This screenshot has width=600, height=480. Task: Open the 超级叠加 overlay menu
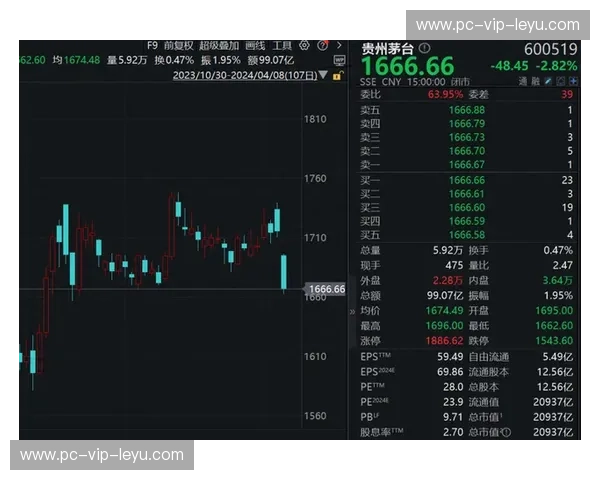(219, 46)
